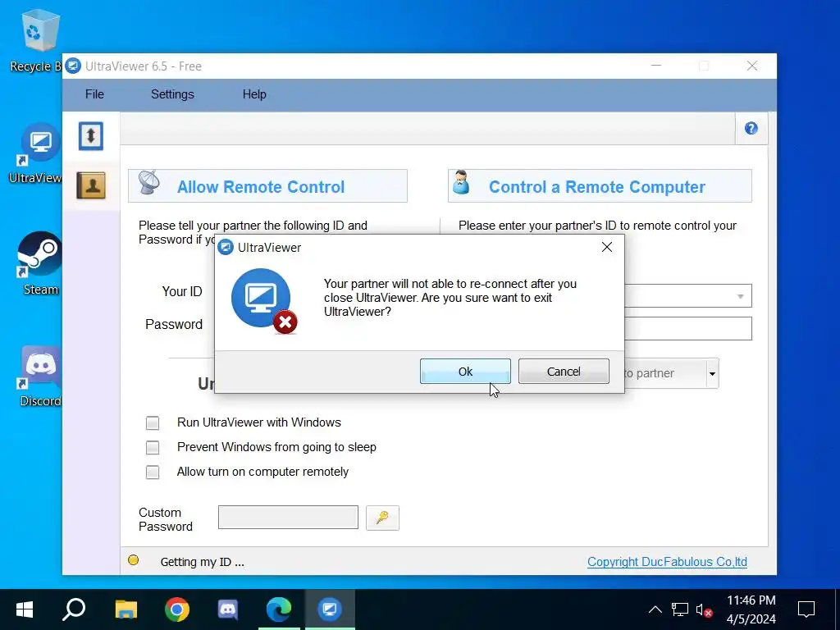The image size is (840, 630).
Task: Open the Help menu
Action: [254, 94]
